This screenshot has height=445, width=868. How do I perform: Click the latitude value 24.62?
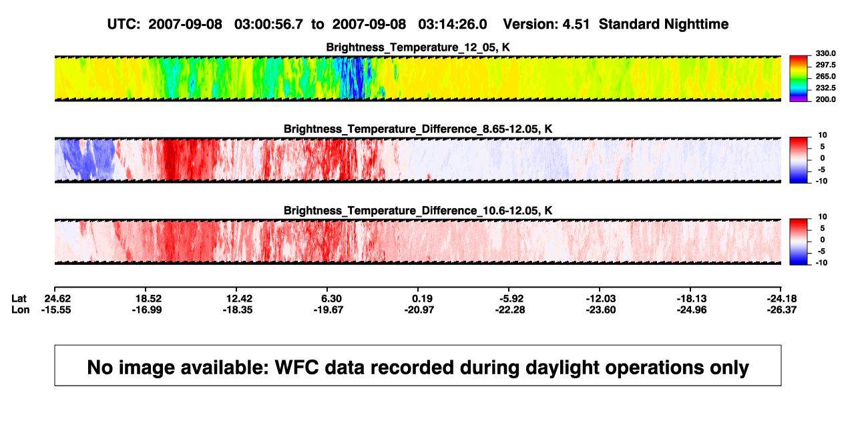click(x=57, y=298)
